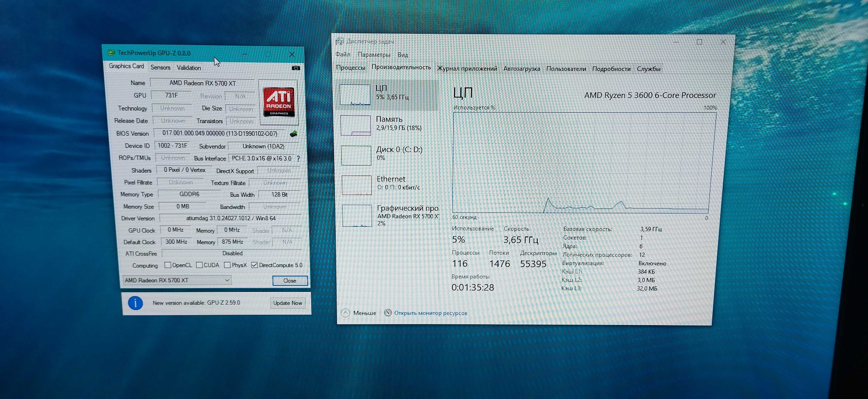
Task: Select the Графический процессор GPU graph
Action: click(x=357, y=216)
